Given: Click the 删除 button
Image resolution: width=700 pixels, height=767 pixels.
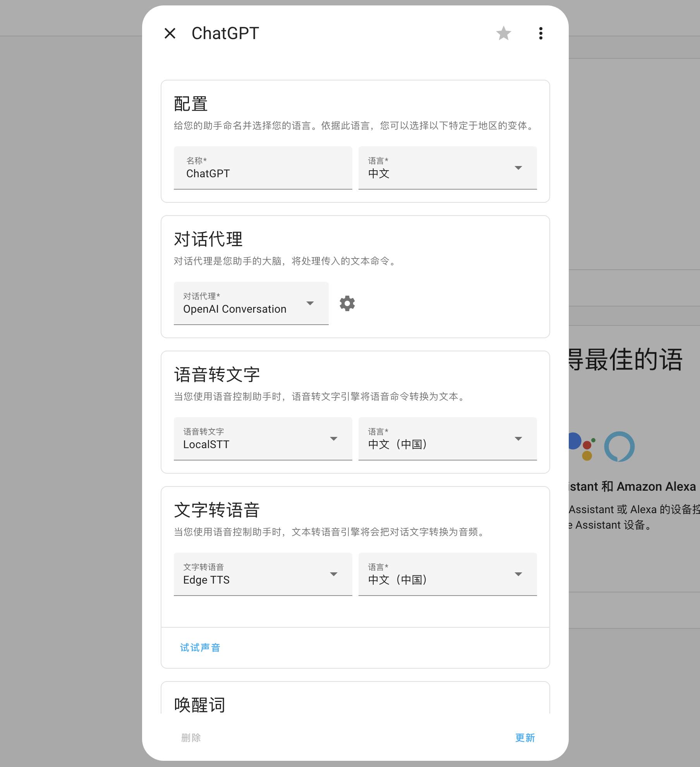Looking at the screenshot, I should click(x=190, y=738).
